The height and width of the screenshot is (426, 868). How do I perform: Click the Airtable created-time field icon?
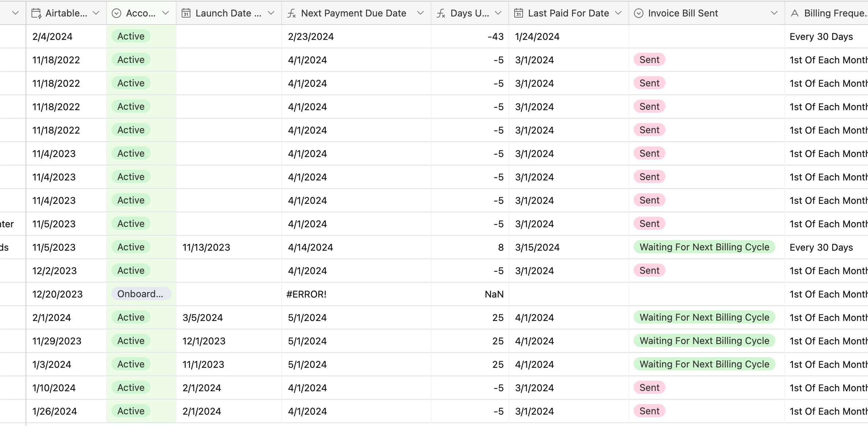click(36, 14)
